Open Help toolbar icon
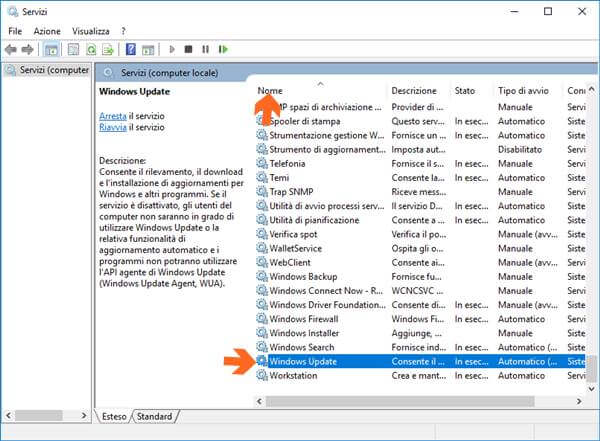600x441 pixels. point(130,49)
